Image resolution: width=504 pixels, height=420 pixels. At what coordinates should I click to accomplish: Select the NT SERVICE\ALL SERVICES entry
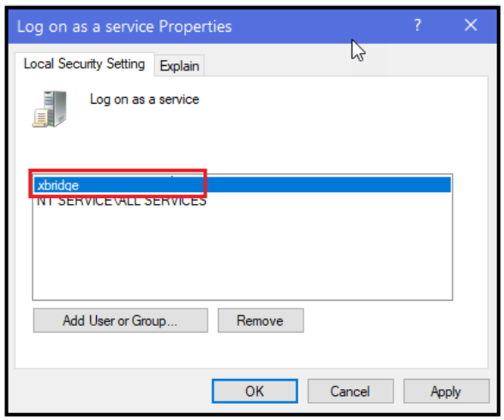pyautogui.click(x=122, y=201)
